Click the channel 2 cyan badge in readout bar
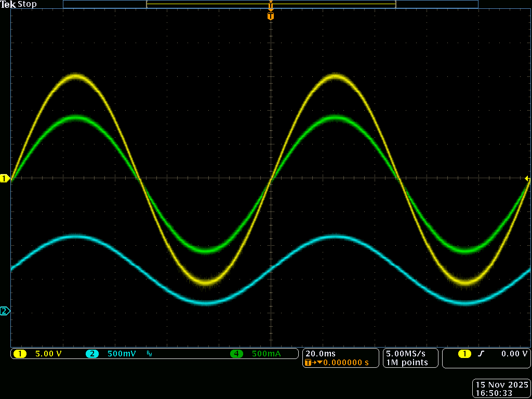The height and width of the screenshot is (399, 532). click(x=92, y=354)
